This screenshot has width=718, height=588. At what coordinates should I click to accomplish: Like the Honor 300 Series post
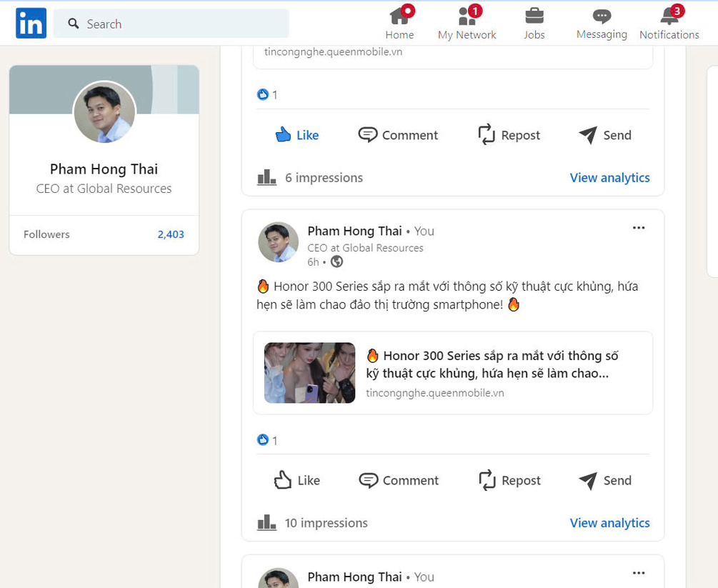296,480
